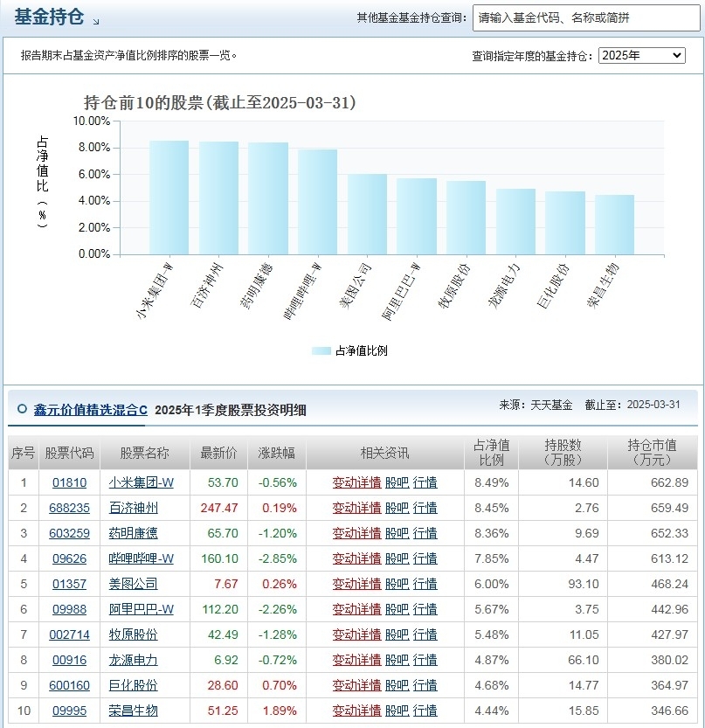Open 行情 for 百济神州

(x=425, y=509)
